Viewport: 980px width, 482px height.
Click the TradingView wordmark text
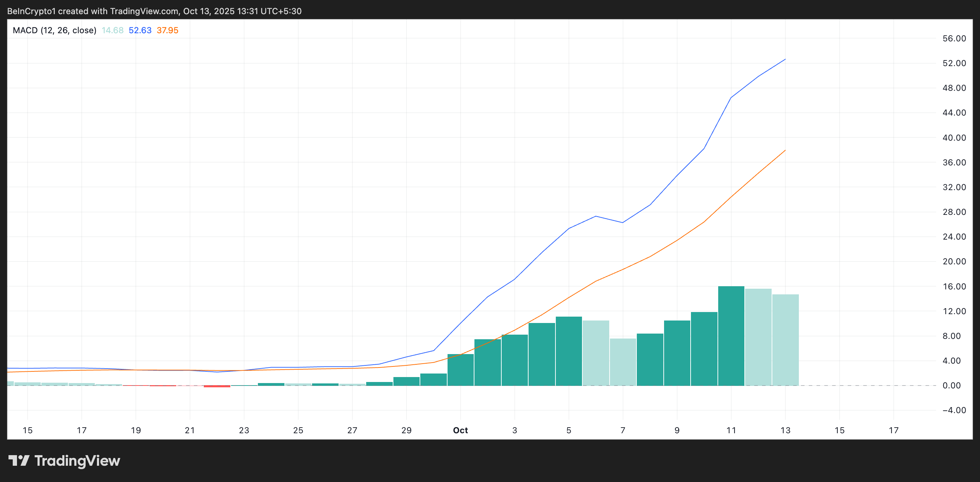click(77, 461)
